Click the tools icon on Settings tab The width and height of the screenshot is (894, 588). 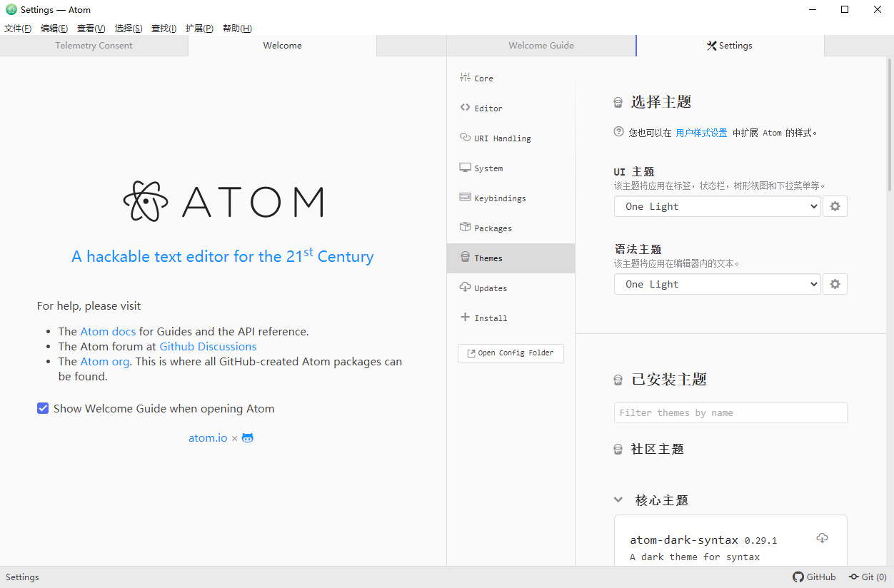coord(711,46)
